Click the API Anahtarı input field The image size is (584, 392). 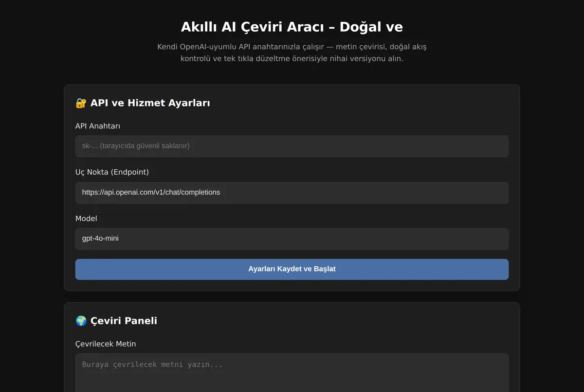pos(292,146)
